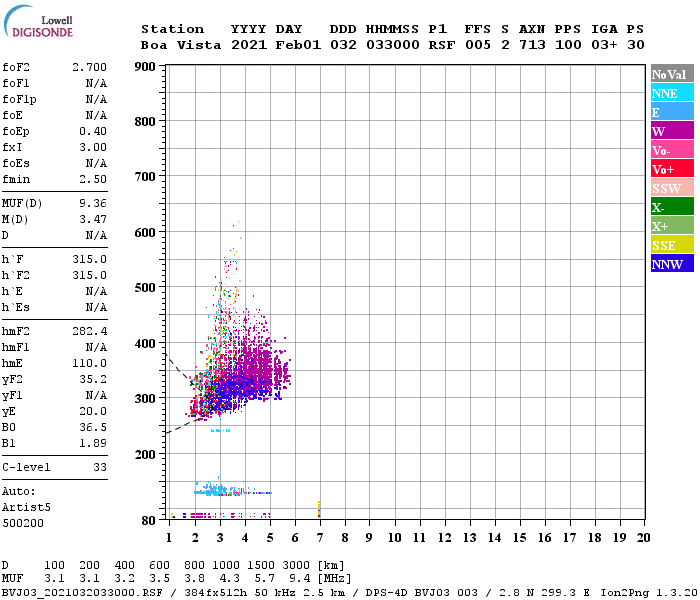
Task: Click the MUF(D) value 9.36
Action: pyautogui.click(x=93, y=204)
